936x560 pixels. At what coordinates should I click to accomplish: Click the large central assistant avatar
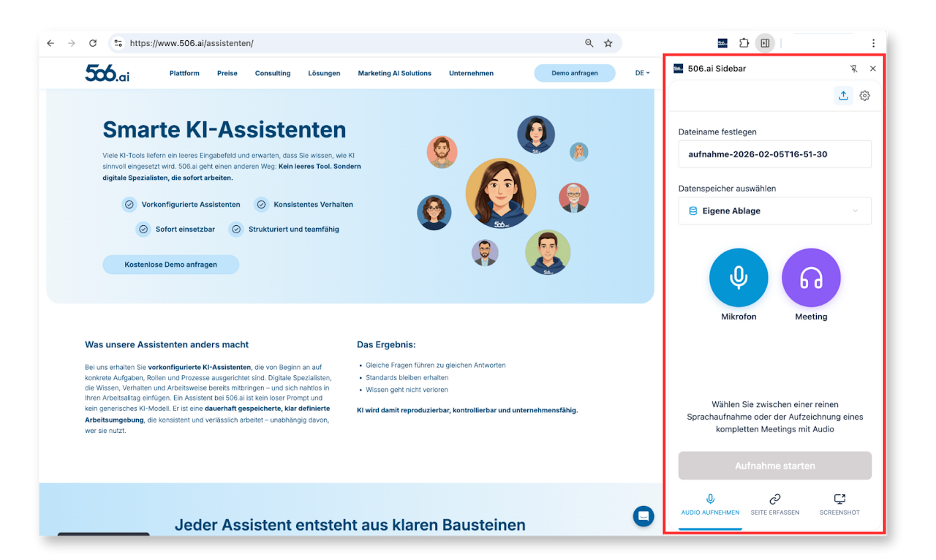(501, 193)
